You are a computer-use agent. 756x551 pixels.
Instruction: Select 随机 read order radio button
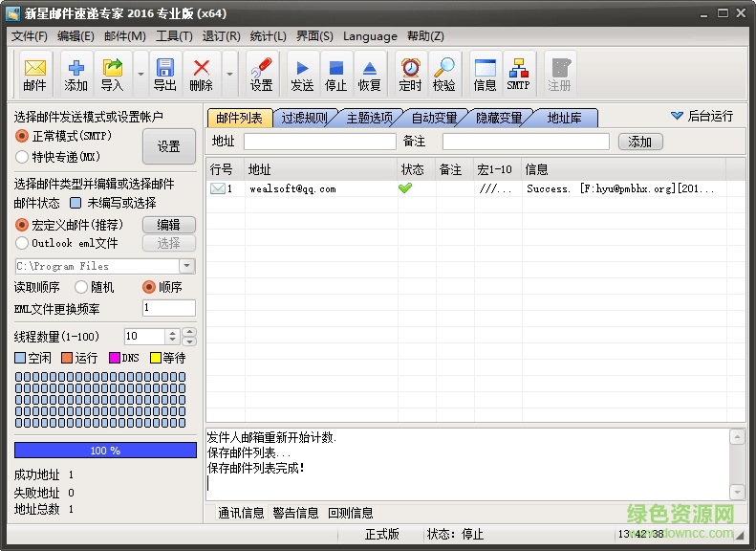[81, 287]
